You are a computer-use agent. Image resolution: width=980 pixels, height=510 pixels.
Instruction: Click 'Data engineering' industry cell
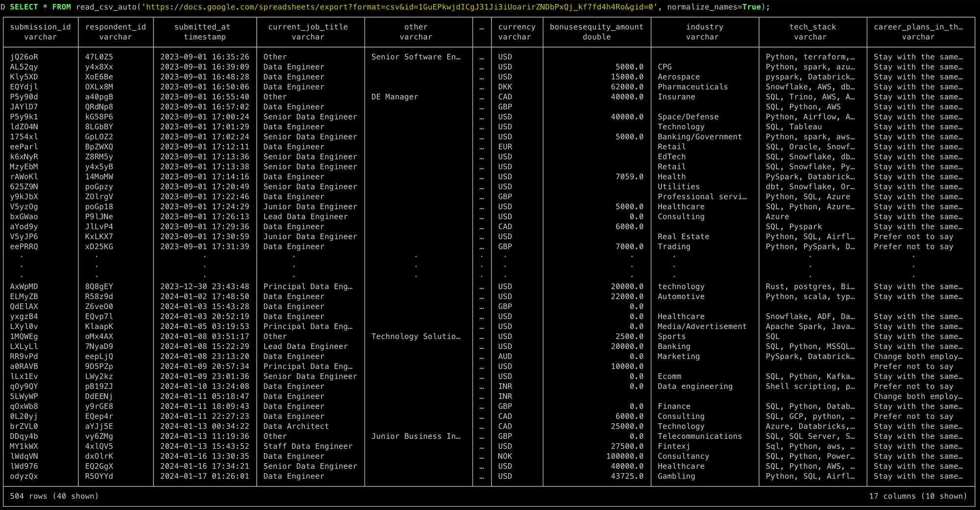(x=695, y=386)
